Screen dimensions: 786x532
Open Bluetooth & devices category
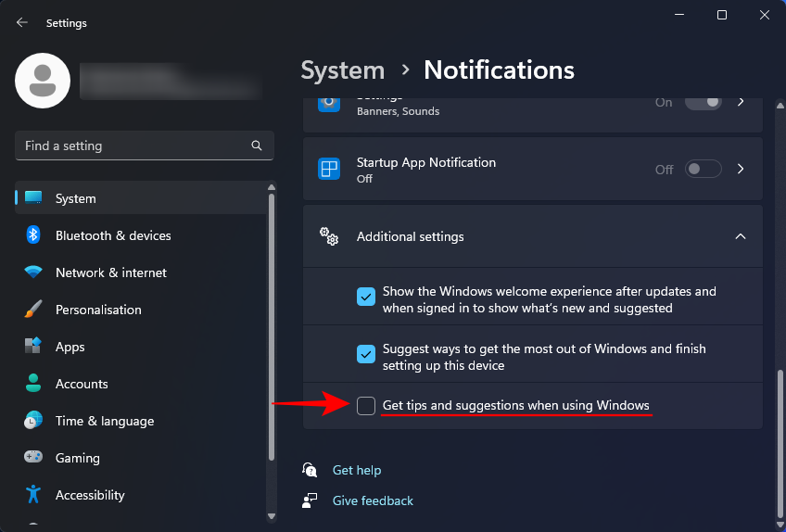click(141, 234)
